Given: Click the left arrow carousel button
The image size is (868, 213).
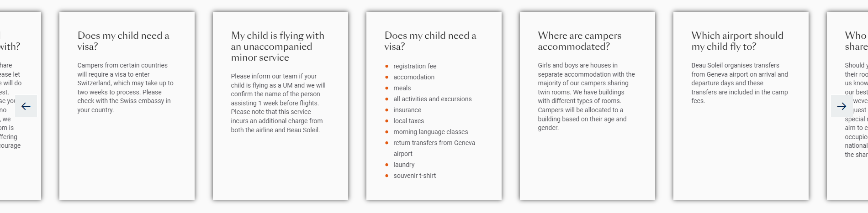Looking at the screenshot, I should tap(26, 106).
